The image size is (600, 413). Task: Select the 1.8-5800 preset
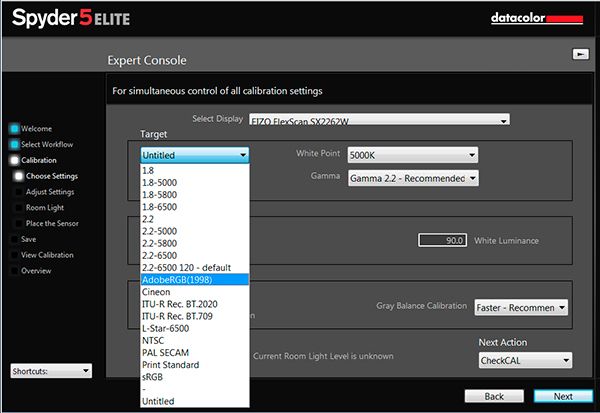(x=195, y=195)
